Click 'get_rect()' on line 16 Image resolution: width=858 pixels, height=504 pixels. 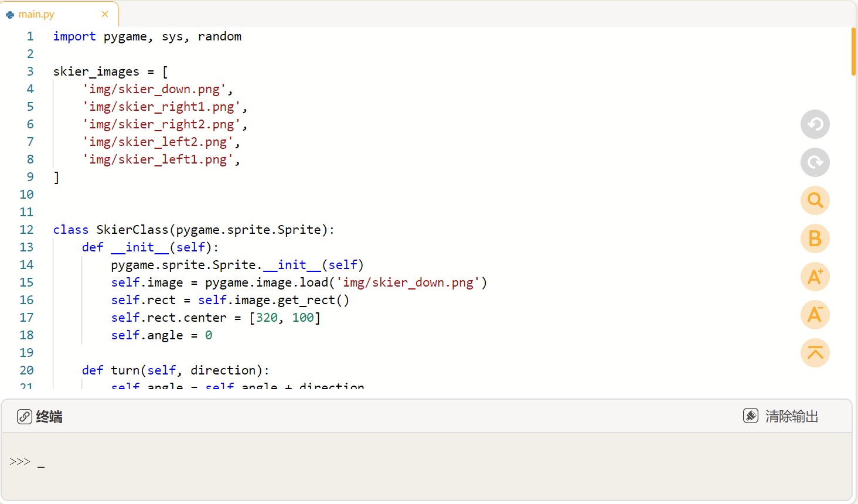314,300
